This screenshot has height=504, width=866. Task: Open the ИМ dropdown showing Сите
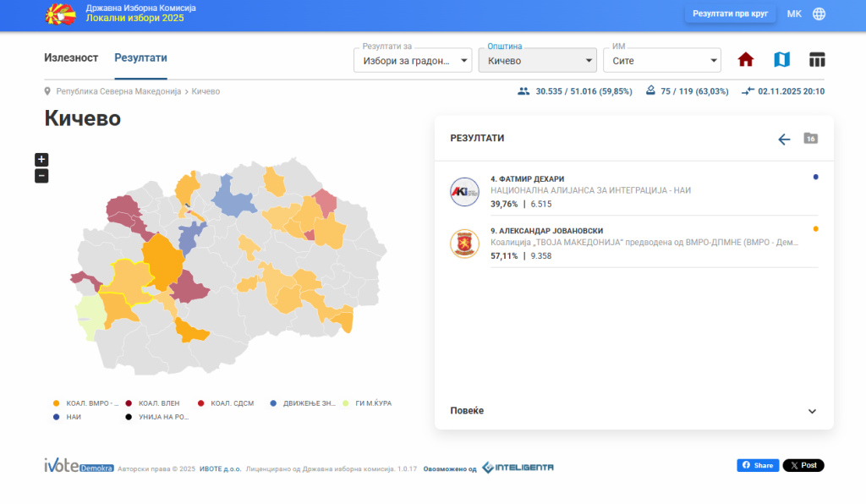coord(661,61)
